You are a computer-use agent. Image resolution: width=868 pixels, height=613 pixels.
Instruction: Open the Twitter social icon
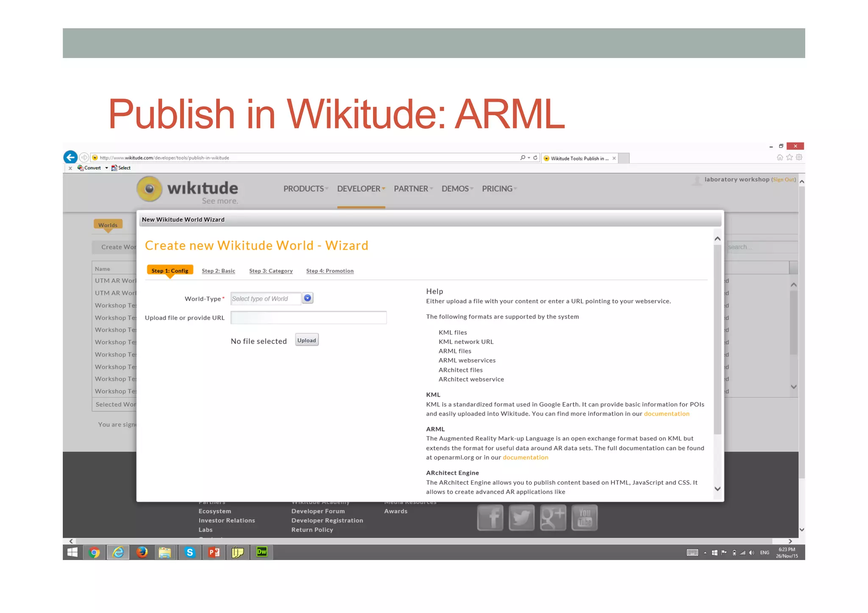pos(522,518)
